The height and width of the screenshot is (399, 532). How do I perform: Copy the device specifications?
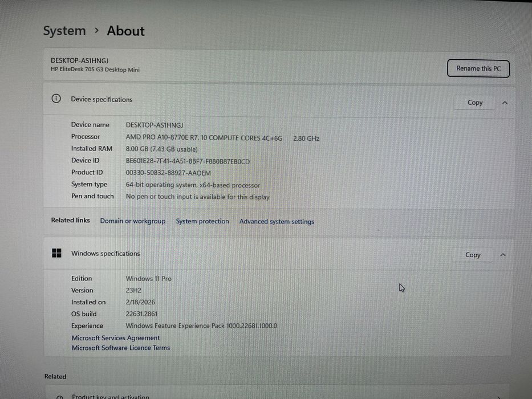point(474,103)
